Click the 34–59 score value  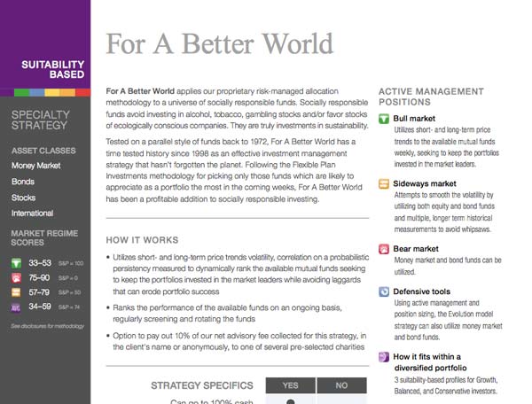pos(40,307)
